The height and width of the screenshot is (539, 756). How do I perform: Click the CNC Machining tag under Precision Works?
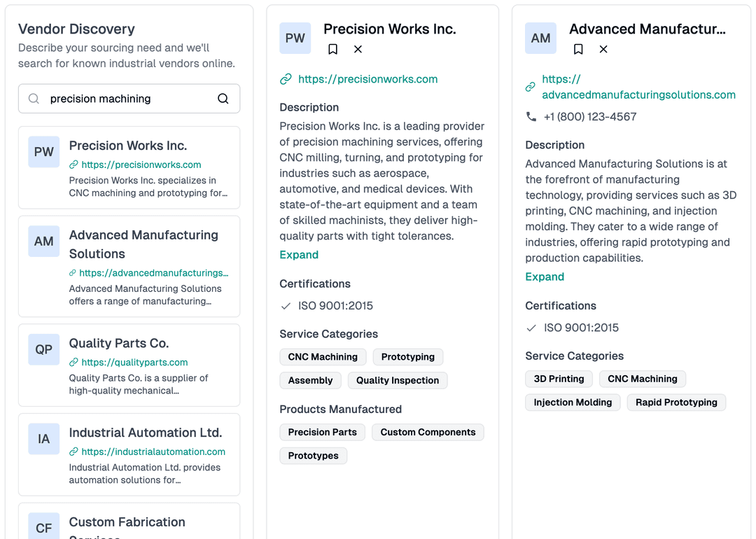(x=323, y=357)
